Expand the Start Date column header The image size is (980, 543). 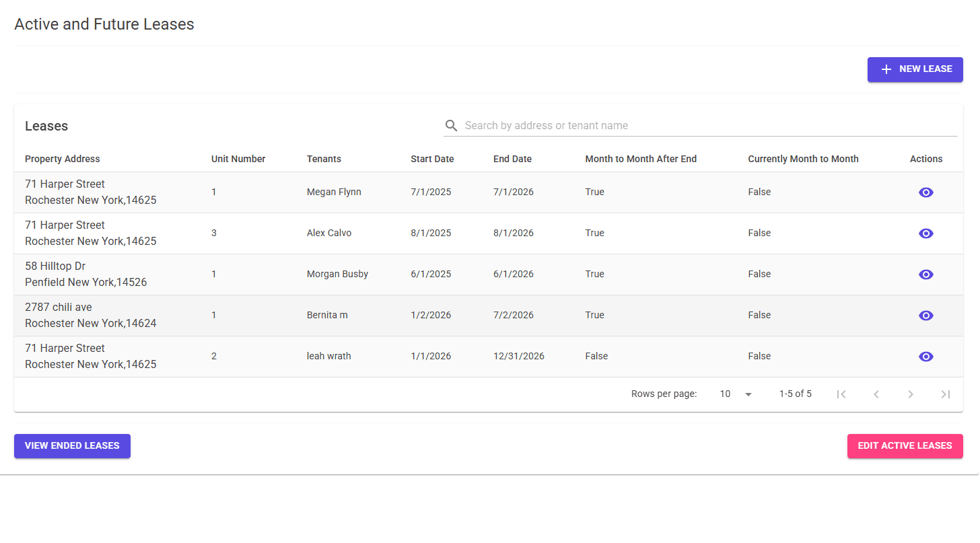pyautogui.click(x=432, y=159)
